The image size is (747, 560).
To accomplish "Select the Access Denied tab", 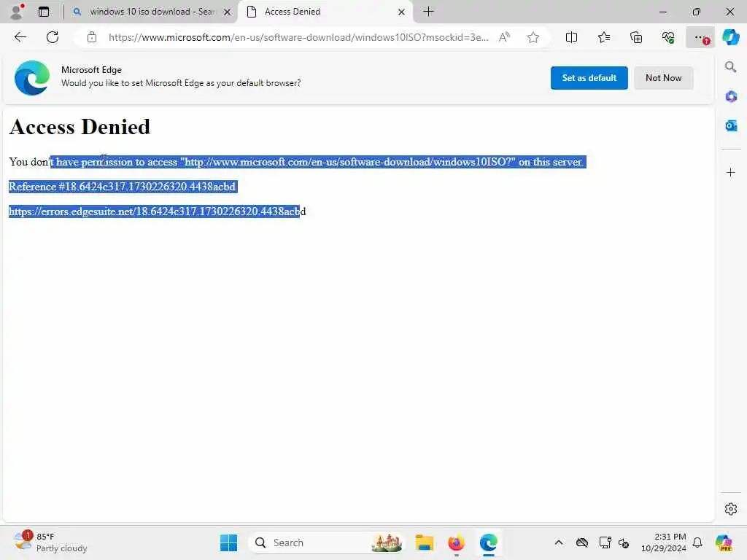I will tap(325, 12).
